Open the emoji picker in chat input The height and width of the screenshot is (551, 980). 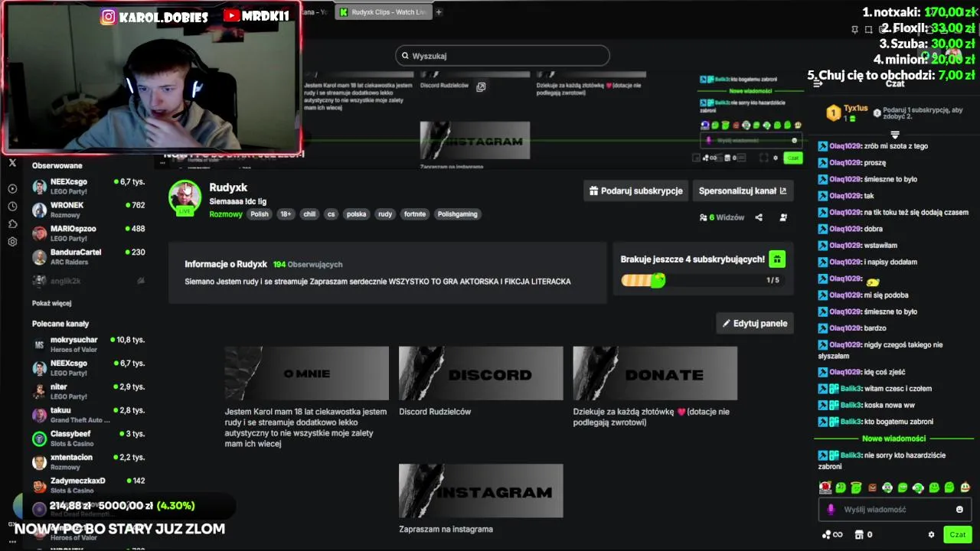(x=959, y=510)
